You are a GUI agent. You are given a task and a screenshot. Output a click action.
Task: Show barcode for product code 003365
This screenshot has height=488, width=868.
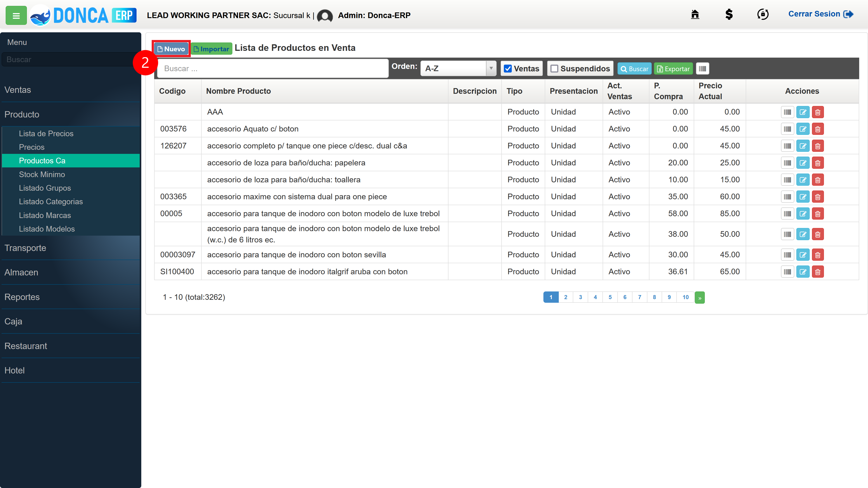tap(788, 197)
